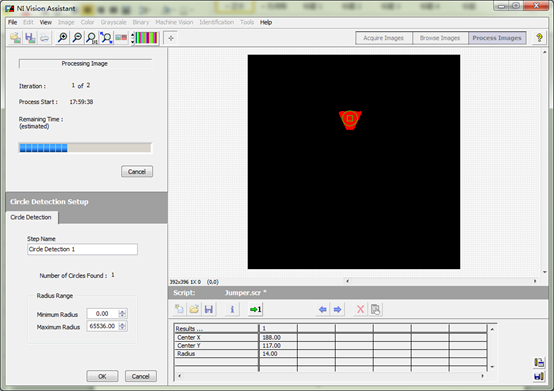The height and width of the screenshot is (391, 554).
Task: Click the multicolor palette stripe swatch
Action: click(147, 38)
